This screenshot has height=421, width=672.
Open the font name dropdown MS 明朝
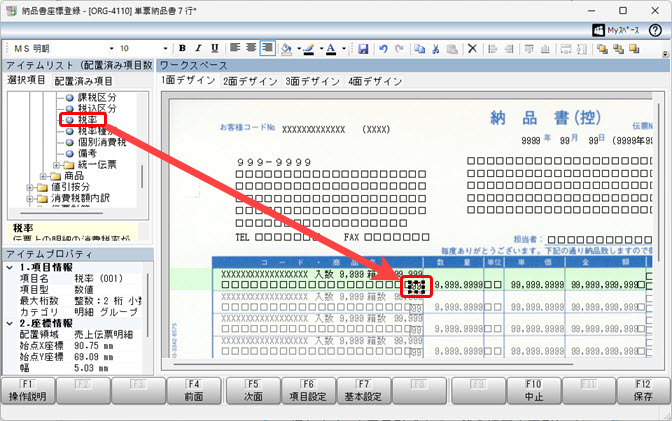pos(111,48)
